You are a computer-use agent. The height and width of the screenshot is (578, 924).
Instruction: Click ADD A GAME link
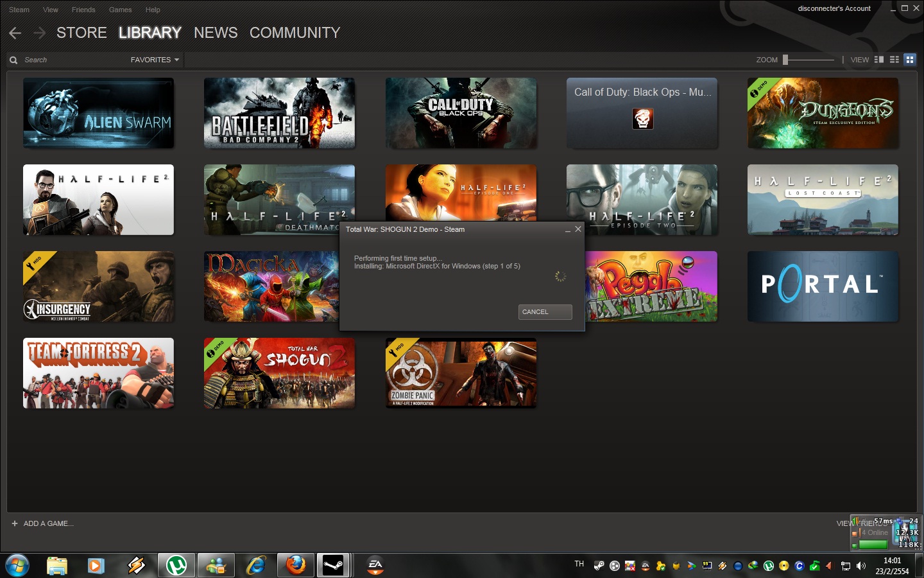[x=42, y=523]
